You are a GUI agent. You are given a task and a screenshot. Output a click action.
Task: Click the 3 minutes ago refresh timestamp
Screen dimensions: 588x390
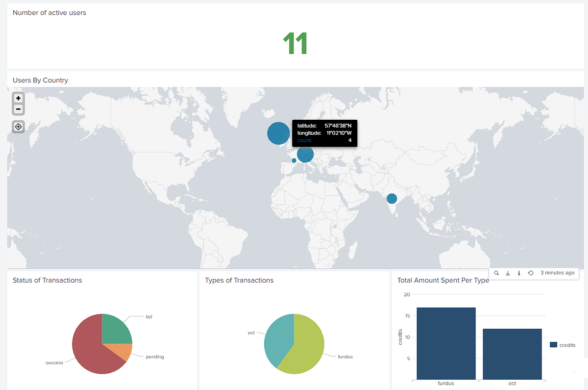coord(558,273)
